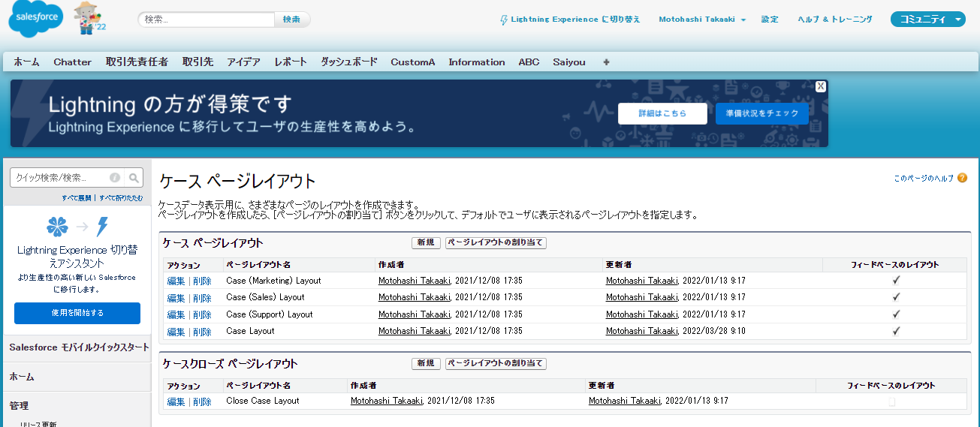Click 使用を開始する button
The height and width of the screenshot is (427, 980).
point(77,313)
